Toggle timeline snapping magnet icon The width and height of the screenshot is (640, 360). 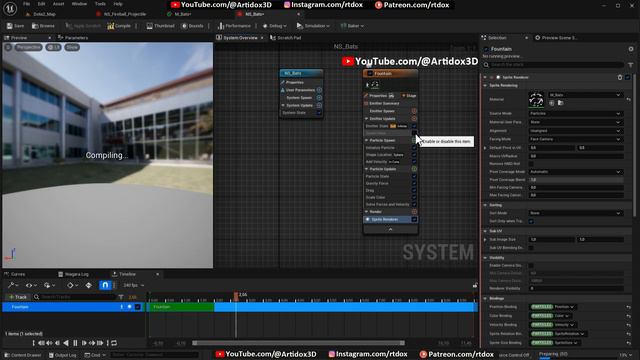(105, 285)
